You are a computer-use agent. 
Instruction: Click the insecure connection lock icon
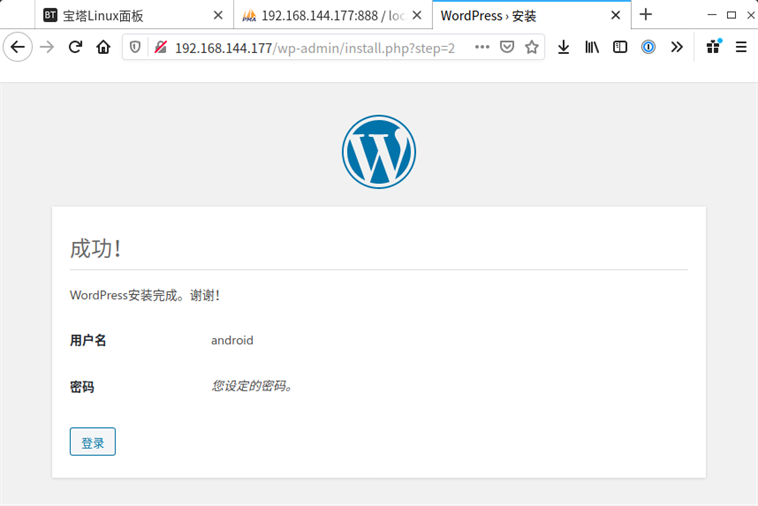pyautogui.click(x=158, y=47)
